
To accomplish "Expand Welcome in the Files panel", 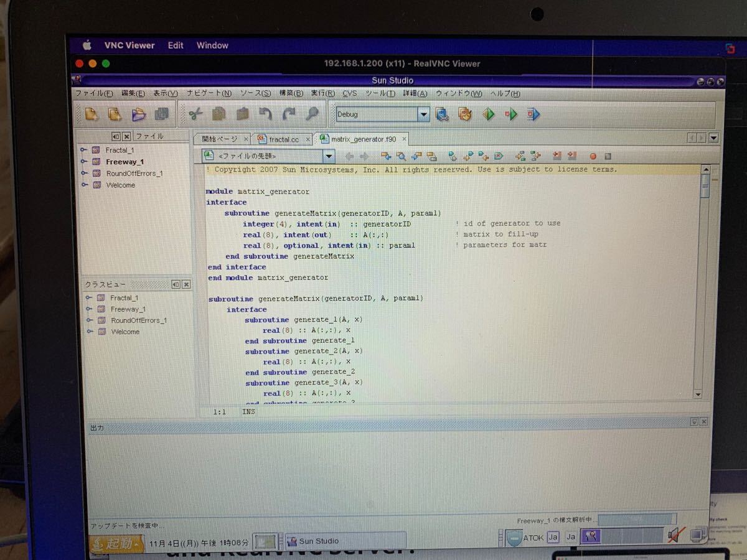I will pyautogui.click(x=83, y=185).
